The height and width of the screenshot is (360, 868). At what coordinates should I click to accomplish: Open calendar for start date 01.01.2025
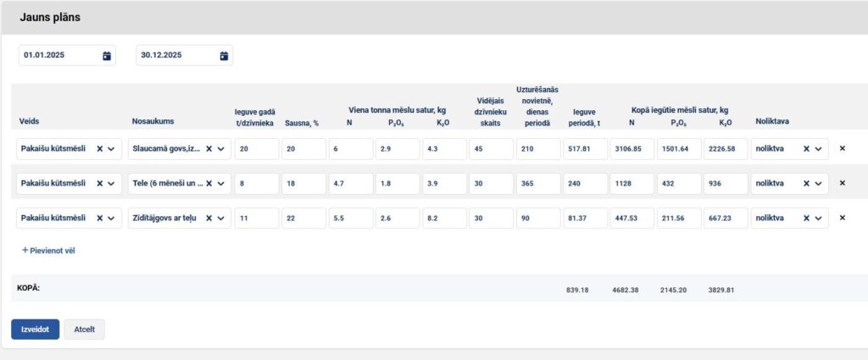(x=107, y=56)
